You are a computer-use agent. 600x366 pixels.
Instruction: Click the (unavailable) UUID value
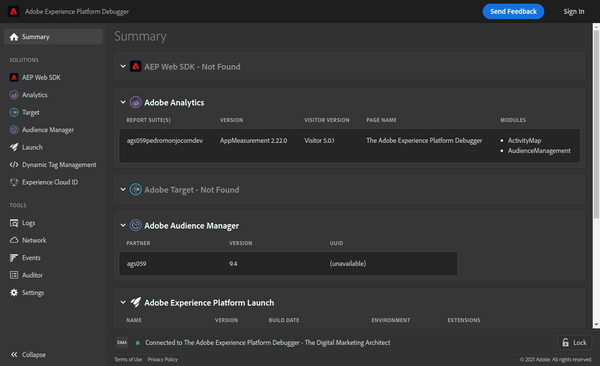coord(348,263)
